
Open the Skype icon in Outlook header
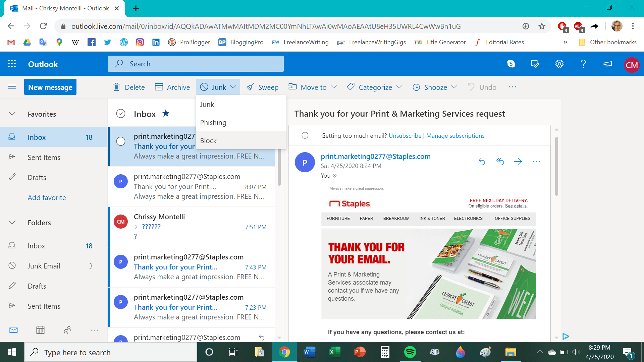(511, 64)
